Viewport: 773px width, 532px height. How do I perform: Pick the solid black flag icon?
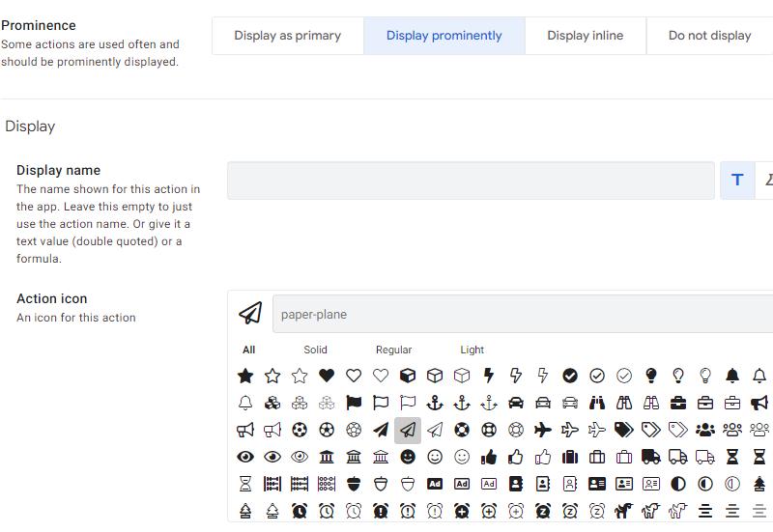pos(354,403)
